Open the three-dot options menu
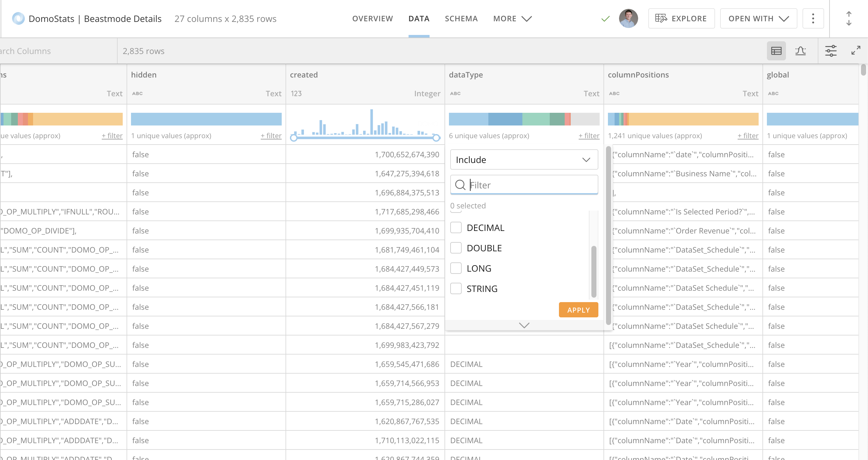868x460 pixels. [x=813, y=18]
